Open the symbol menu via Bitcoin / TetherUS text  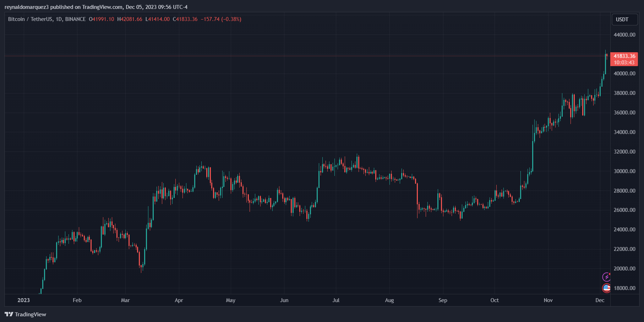(x=30, y=19)
